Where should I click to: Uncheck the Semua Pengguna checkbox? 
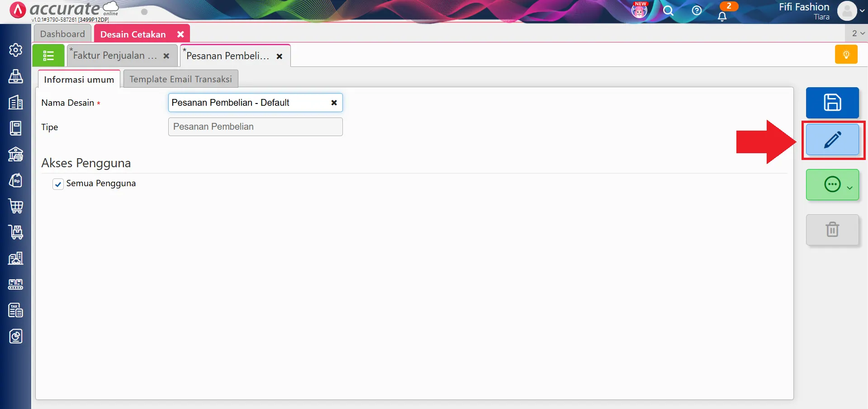point(58,184)
